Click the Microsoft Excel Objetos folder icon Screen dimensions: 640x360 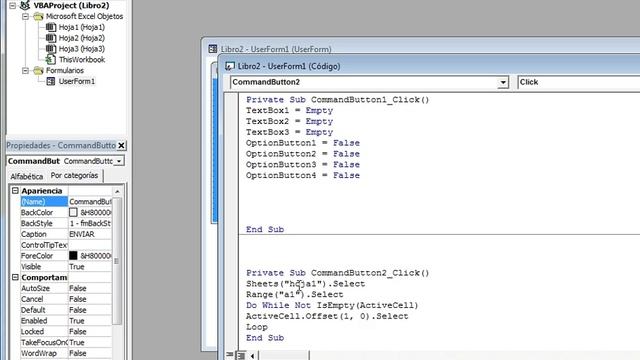pyautogui.click(x=38, y=16)
